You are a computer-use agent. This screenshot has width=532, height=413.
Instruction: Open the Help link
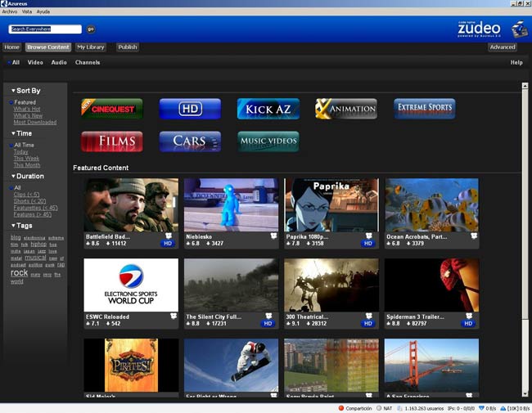point(516,62)
